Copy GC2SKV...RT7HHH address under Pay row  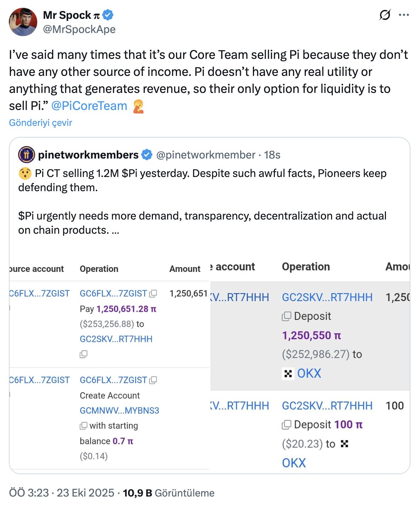(84, 354)
